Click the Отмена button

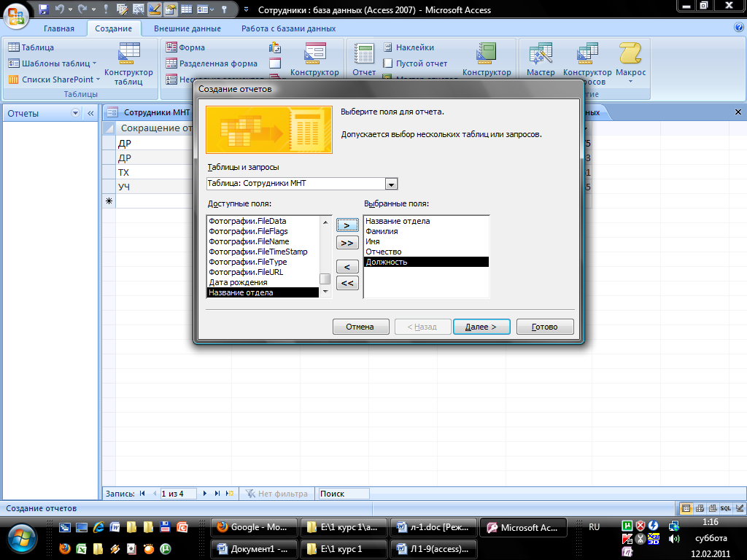[x=360, y=327]
